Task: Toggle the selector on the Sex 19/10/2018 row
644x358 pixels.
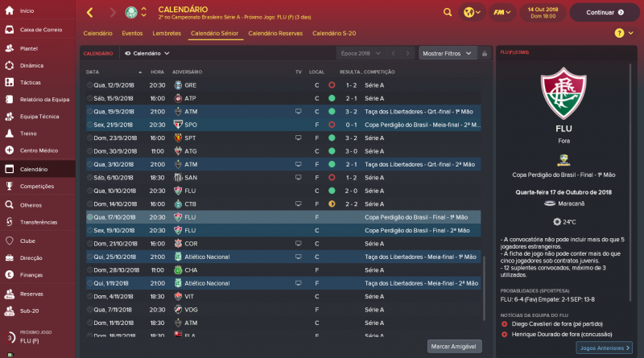Action: point(89,230)
